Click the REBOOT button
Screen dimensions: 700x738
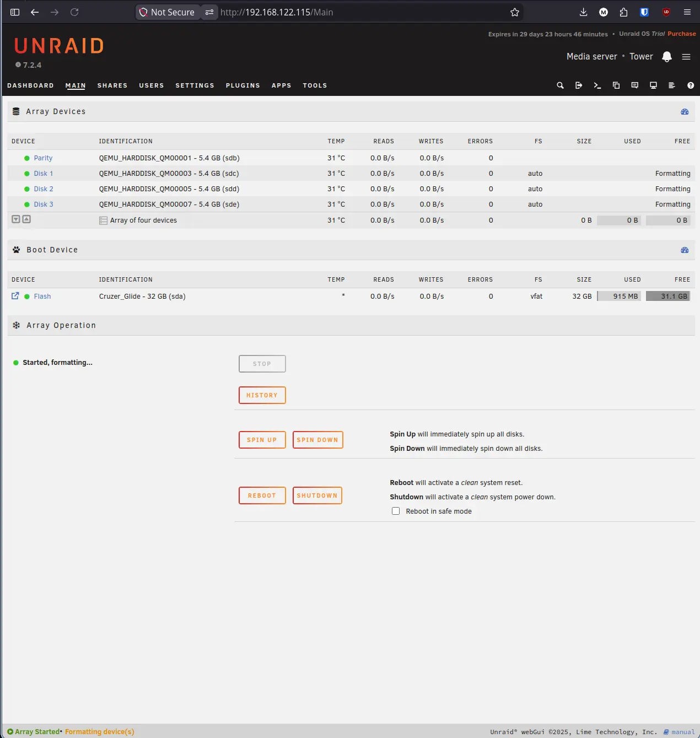262,495
